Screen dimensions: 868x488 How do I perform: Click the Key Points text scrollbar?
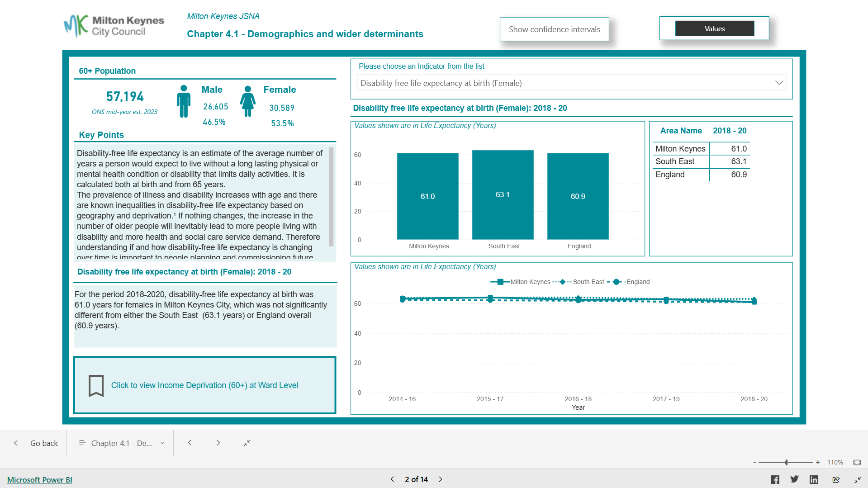(331, 197)
